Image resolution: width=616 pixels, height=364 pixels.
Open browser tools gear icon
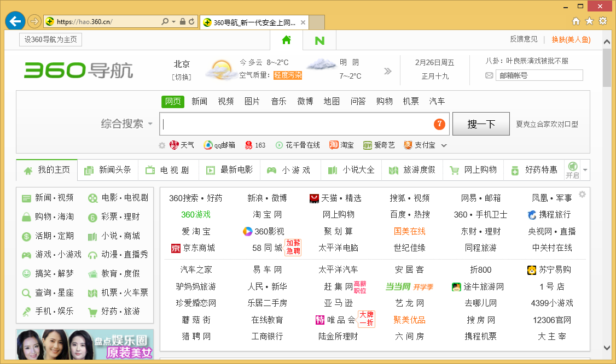[x=603, y=21]
